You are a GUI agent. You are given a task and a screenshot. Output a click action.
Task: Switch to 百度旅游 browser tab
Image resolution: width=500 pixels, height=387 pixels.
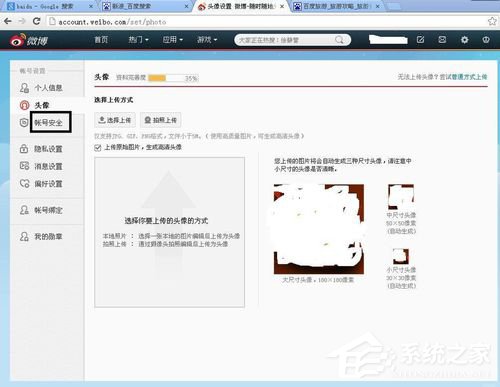[337, 6]
